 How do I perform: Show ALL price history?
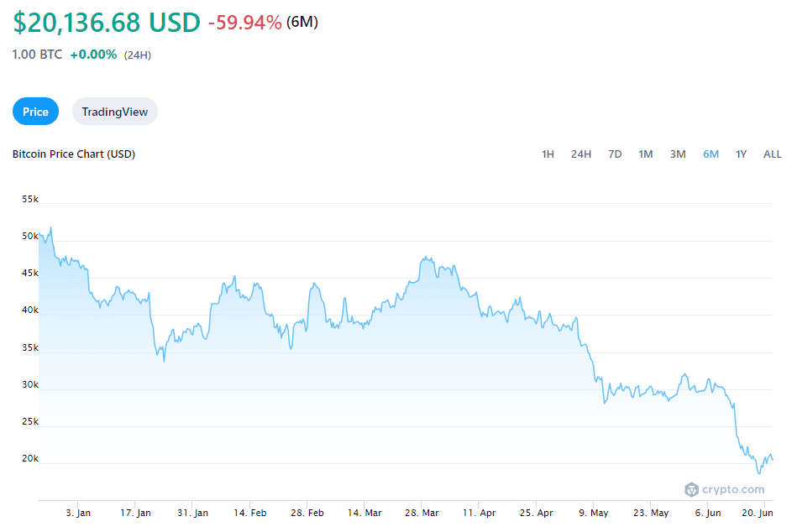pos(772,154)
